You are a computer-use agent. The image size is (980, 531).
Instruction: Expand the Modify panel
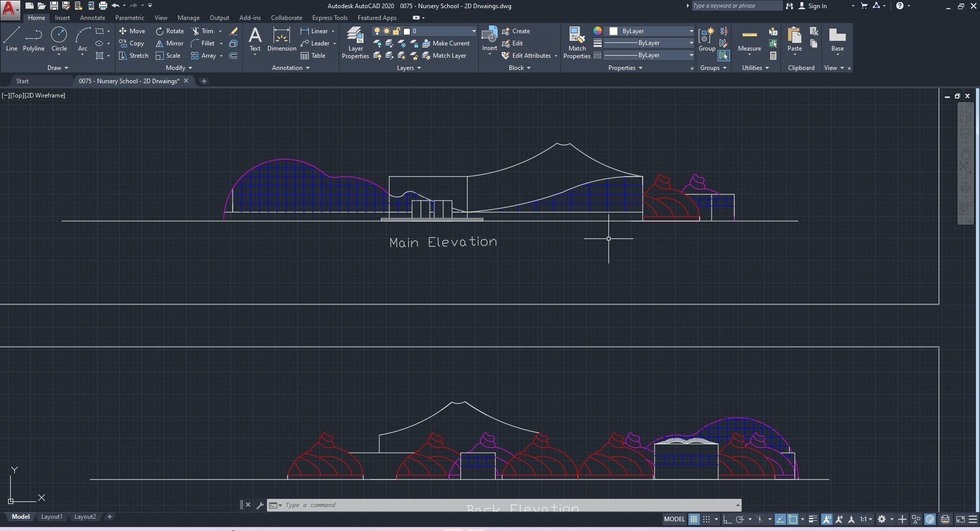point(179,68)
